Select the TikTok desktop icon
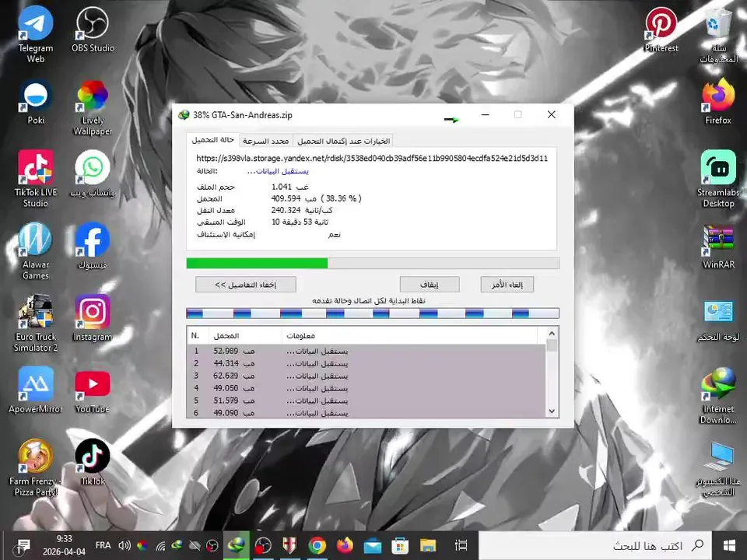 point(93,462)
